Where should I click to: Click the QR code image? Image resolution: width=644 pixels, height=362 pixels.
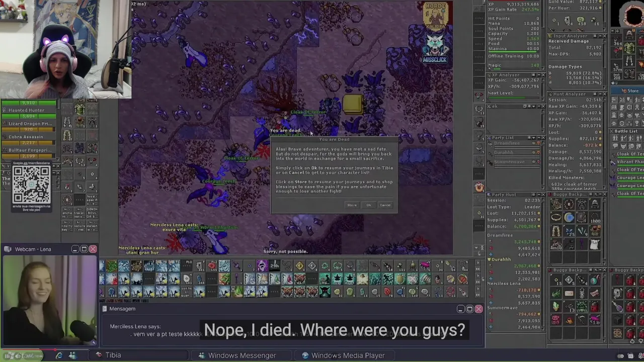[32, 185]
